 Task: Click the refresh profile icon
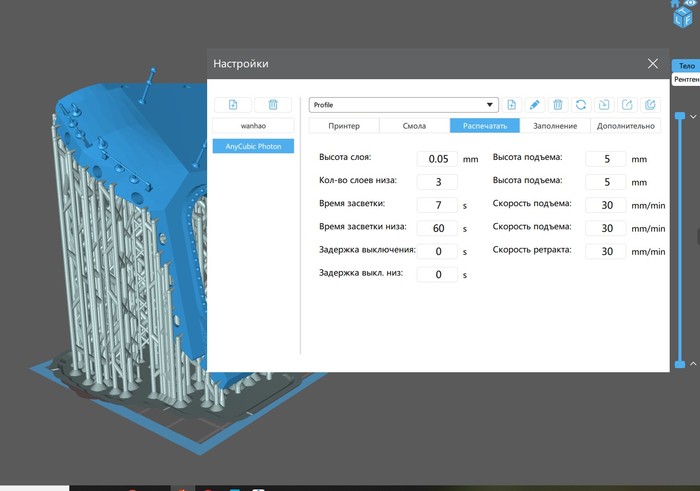coord(580,105)
